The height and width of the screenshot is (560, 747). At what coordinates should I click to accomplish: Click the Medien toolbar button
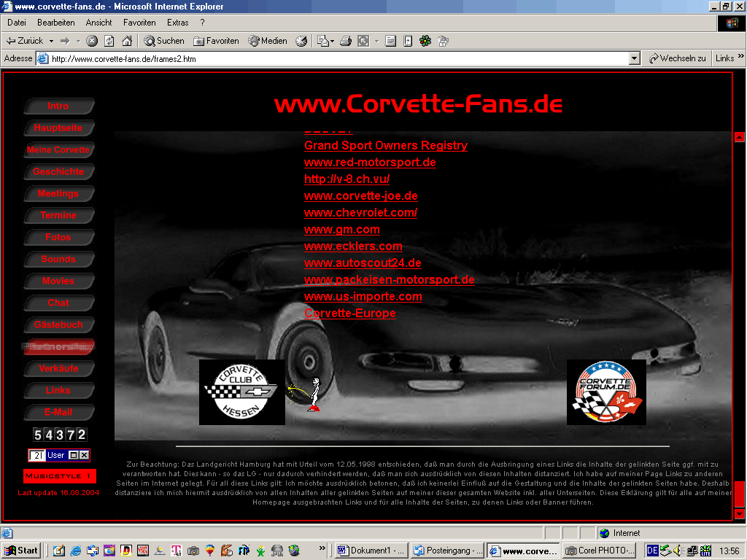click(267, 41)
